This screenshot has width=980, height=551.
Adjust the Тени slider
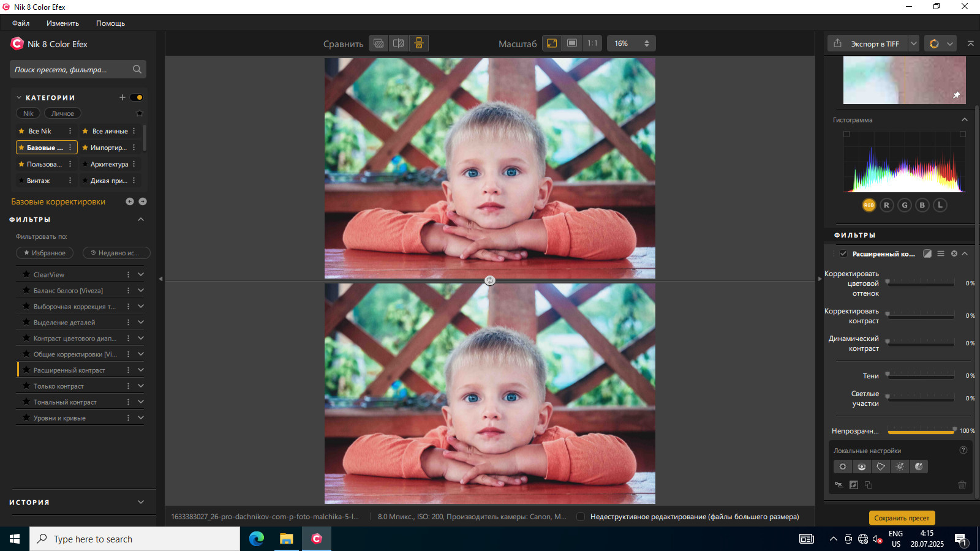(921, 375)
